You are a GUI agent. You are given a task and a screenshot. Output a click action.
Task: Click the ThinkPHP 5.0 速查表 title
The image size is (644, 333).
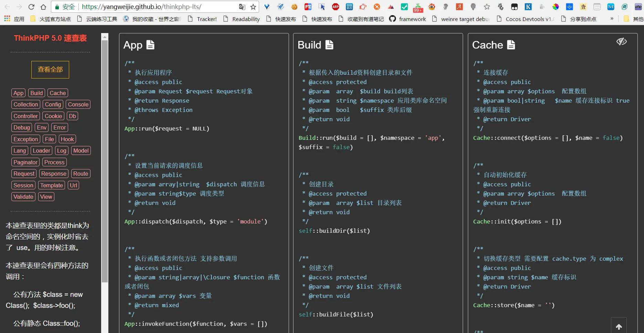tap(50, 38)
